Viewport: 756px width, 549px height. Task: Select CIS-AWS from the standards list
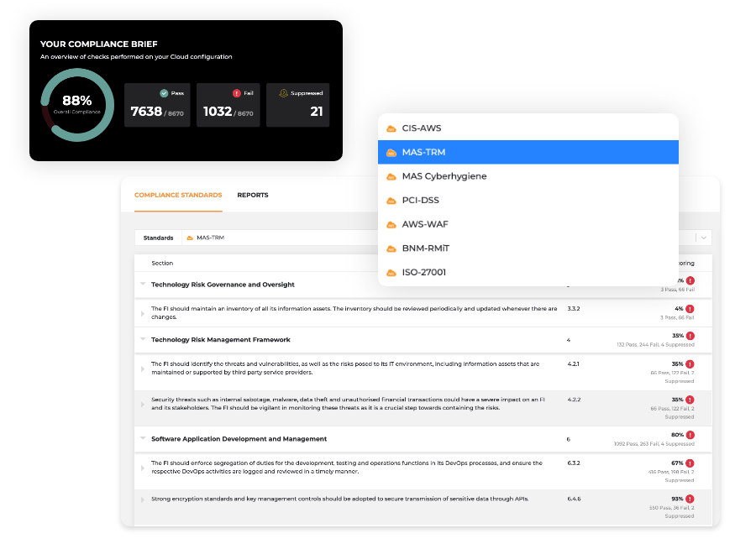(528, 128)
